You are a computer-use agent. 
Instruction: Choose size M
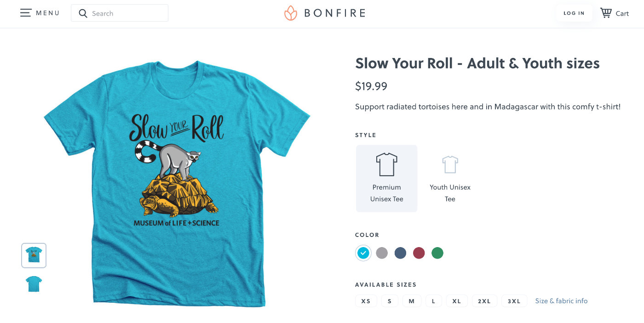(412, 301)
